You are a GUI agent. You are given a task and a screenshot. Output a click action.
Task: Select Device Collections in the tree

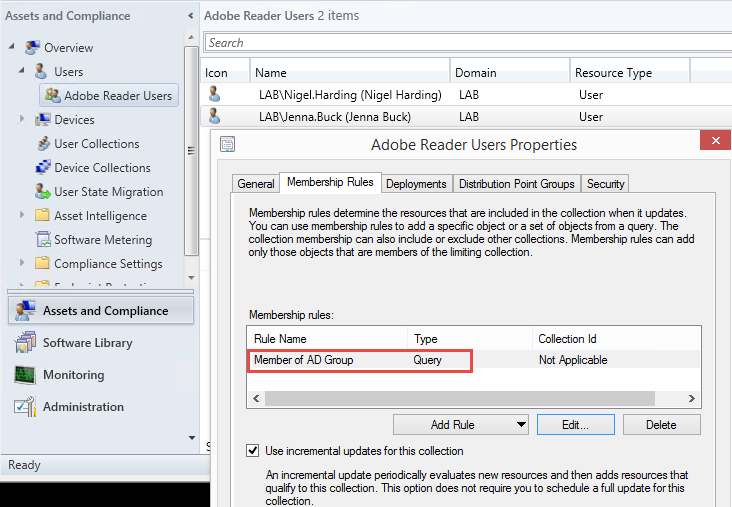click(102, 168)
